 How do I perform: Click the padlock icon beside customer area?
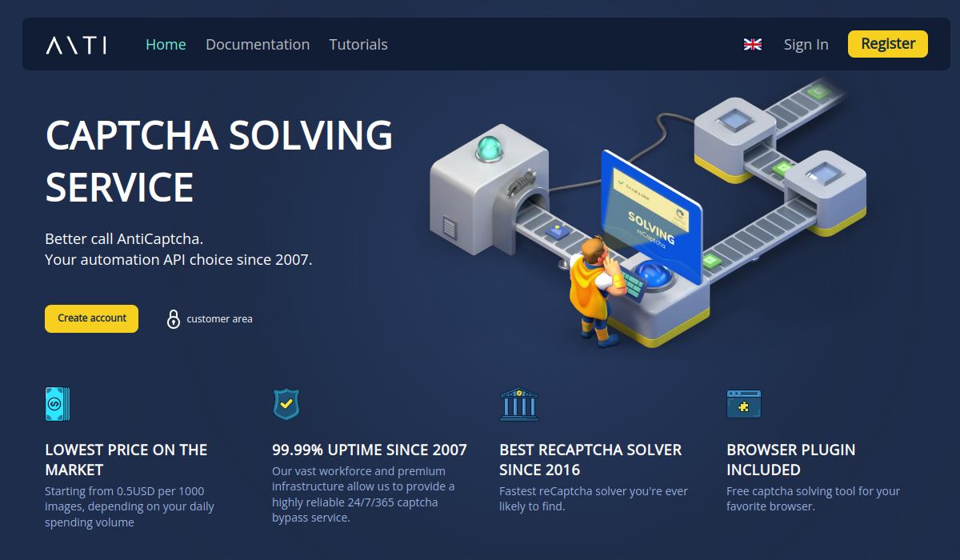click(x=174, y=318)
